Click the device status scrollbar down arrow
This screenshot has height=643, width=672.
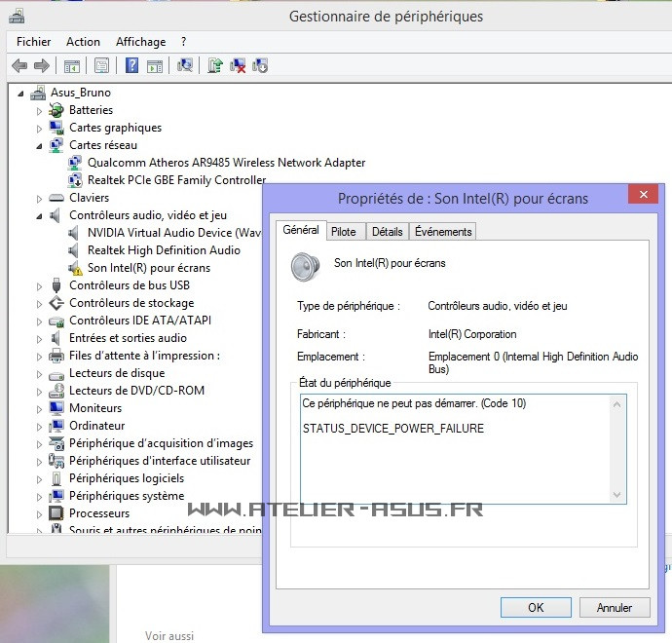coord(617,495)
